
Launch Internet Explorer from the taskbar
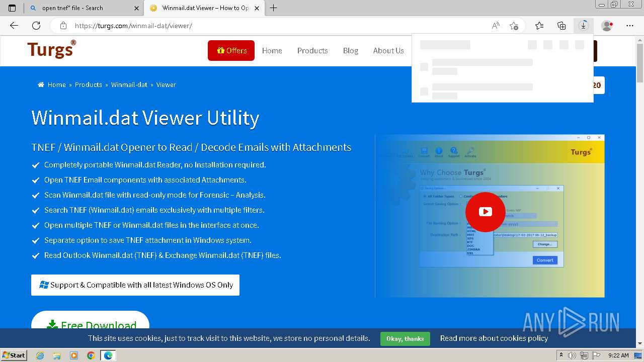coord(40,355)
